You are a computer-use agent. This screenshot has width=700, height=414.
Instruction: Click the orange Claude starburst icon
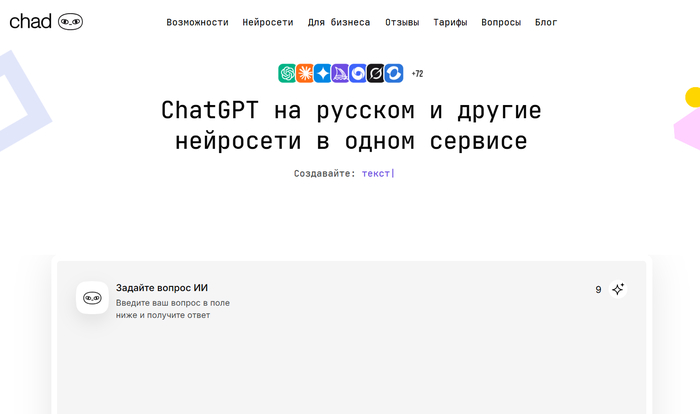305,73
